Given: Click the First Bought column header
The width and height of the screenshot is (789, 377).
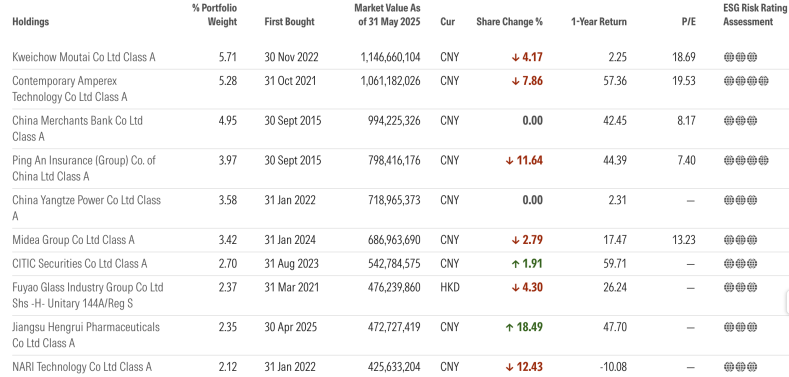Looking at the screenshot, I should (289, 22).
